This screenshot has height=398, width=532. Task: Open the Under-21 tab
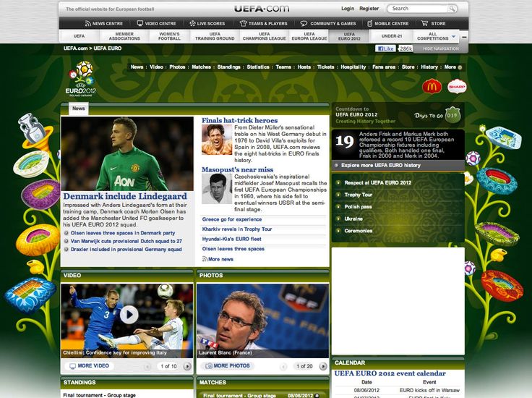pos(392,36)
